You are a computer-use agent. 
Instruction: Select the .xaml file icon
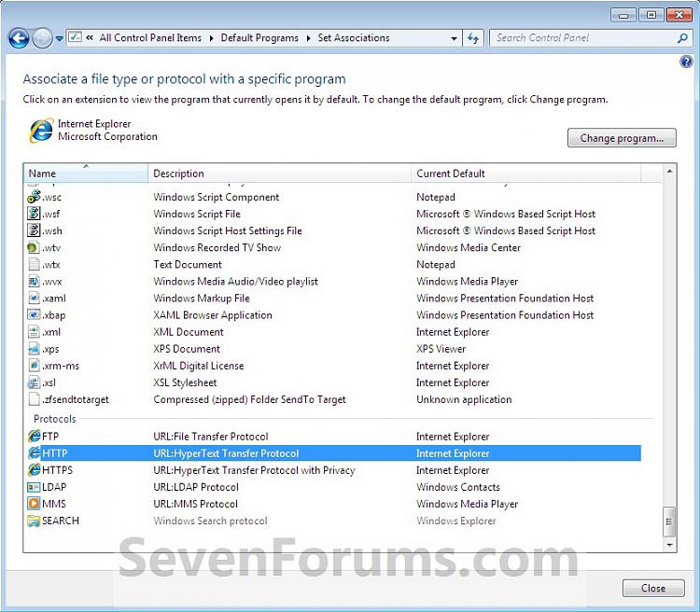(x=34, y=299)
